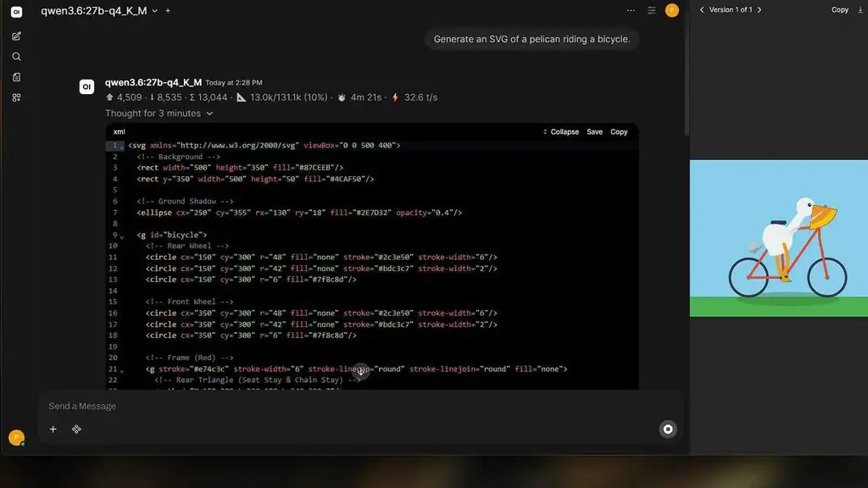Screen dimensions: 868x488
Task: Fold the bicycle group at line 9
Action: 122,236
